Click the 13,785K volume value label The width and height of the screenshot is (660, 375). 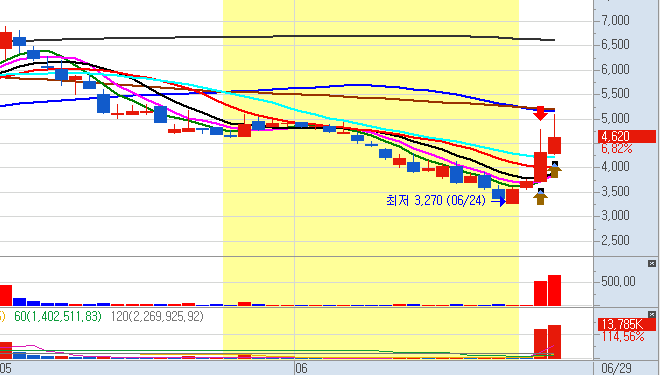(626, 324)
